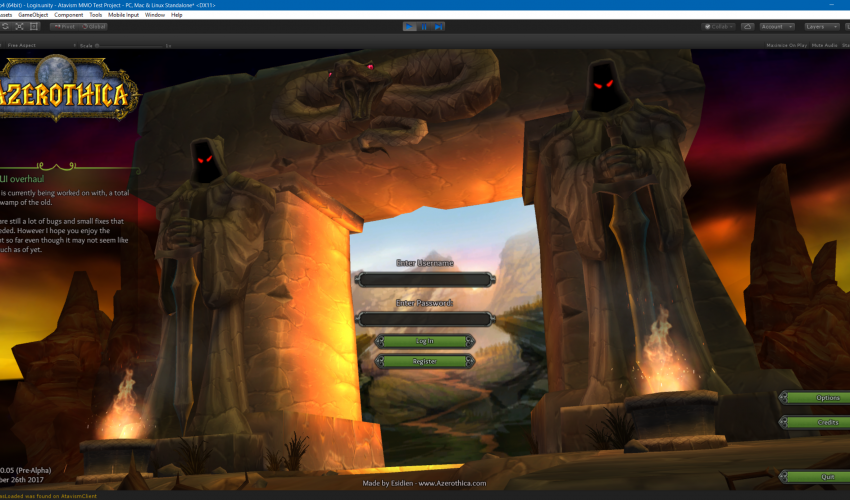Click the green Register button
The width and height of the screenshot is (850, 500).
(425, 361)
